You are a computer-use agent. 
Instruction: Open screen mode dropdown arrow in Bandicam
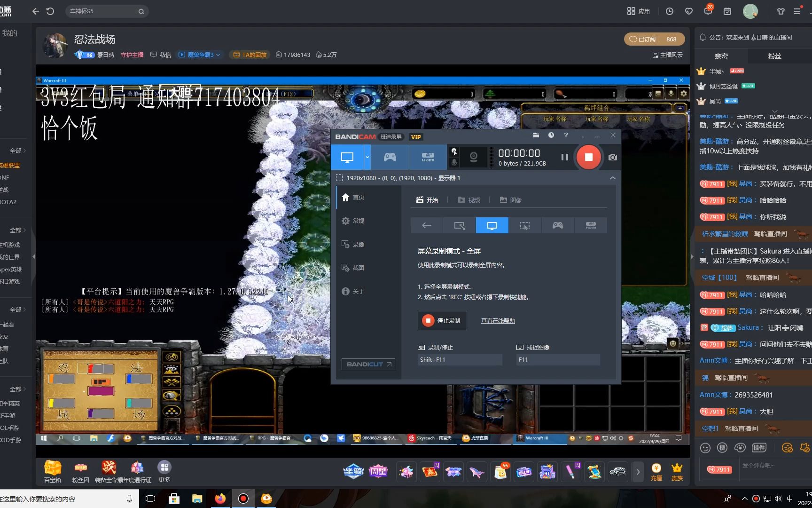pyautogui.click(x=367, y=157)
